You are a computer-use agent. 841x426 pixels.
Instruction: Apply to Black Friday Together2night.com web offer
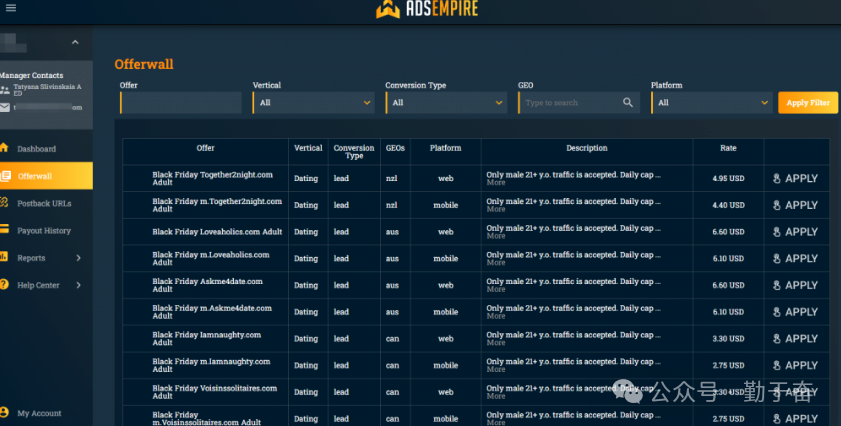click(x=795, y=179)
